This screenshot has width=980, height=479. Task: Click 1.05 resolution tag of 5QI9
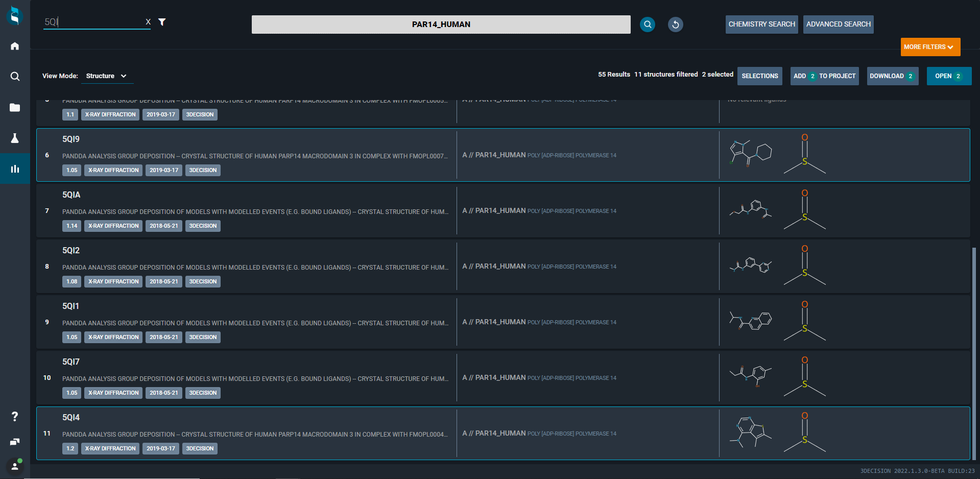click(72, 170)
